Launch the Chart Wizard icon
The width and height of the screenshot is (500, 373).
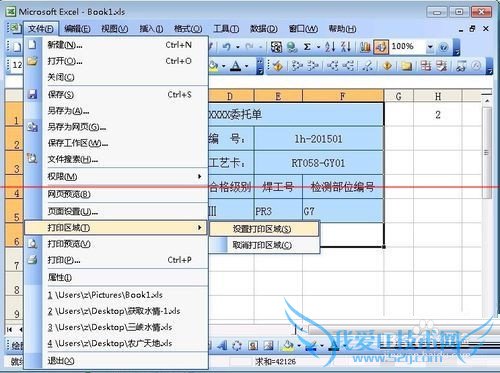tap(365, 47)
